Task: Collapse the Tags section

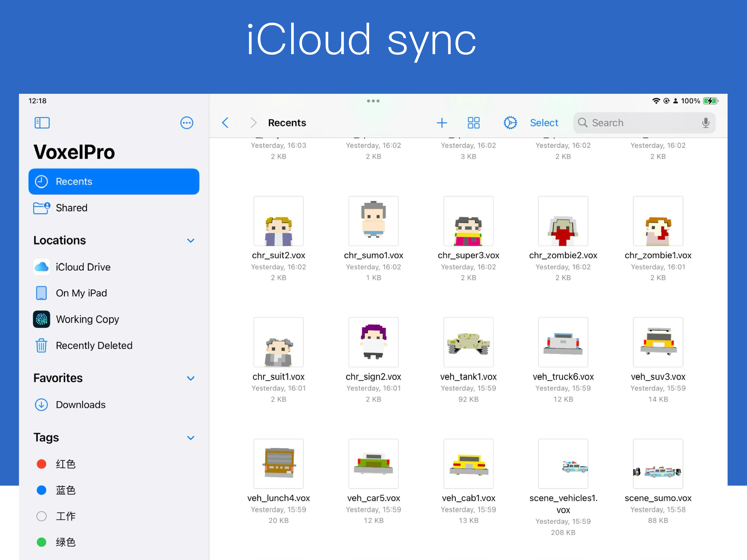Action: pyautogui.click(x=191, y=438)
